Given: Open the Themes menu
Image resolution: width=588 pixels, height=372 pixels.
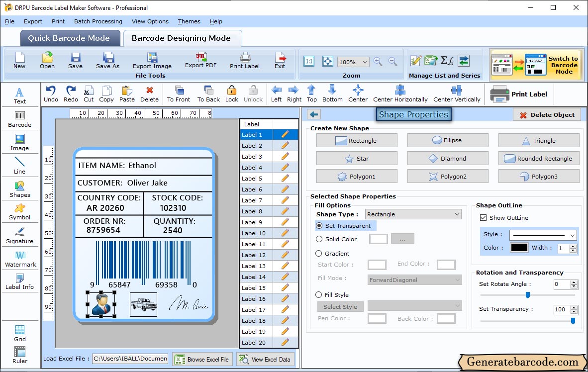Looking at the screenshot, I should (189, 21).
